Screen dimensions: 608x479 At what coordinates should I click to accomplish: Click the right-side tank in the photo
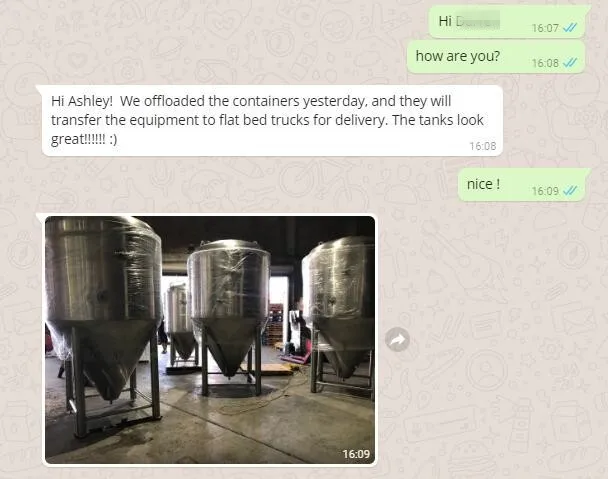click(x=338, y=316)
